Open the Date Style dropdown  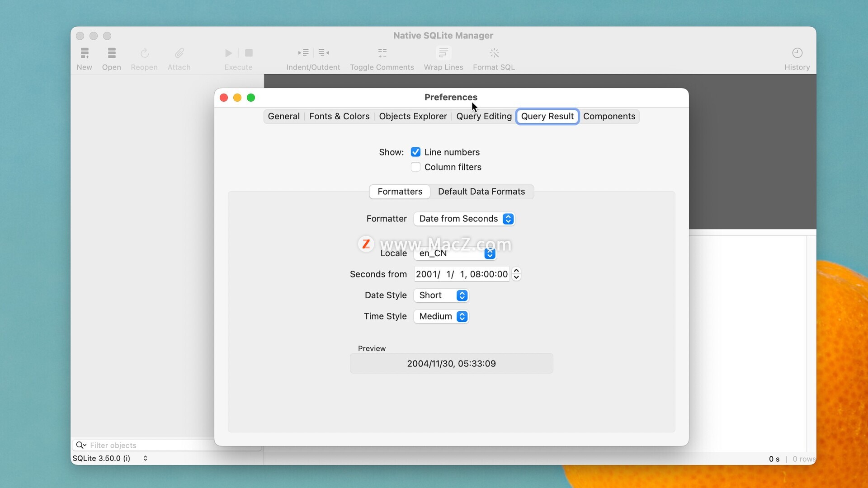(x=441, y=296)
